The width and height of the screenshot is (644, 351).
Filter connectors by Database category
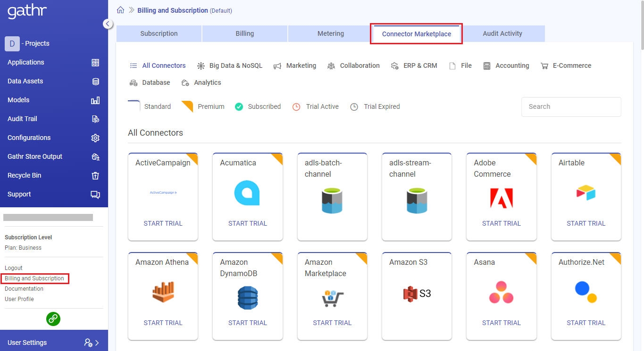click(150, 82)
